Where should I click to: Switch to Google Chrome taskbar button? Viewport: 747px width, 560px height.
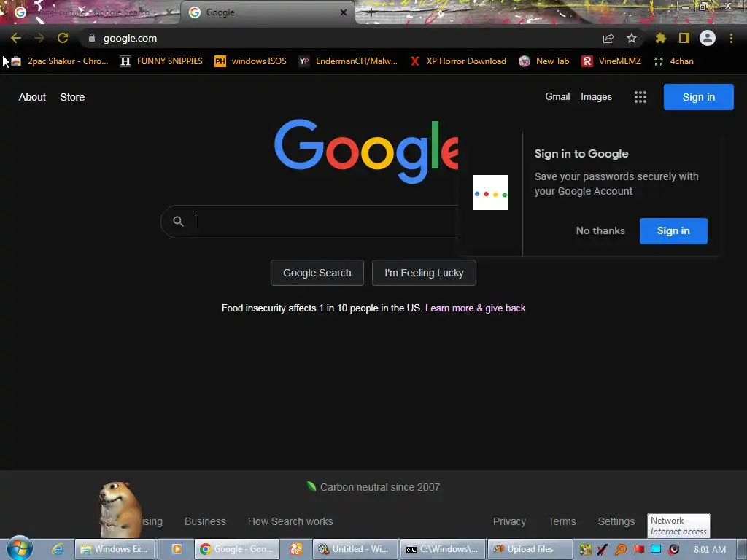coord(237,549)
